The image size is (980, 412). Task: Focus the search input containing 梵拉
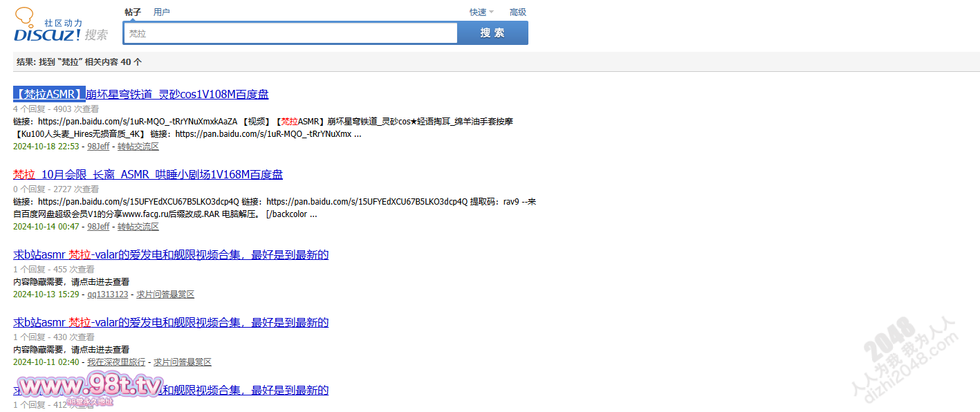coord(290,33)
